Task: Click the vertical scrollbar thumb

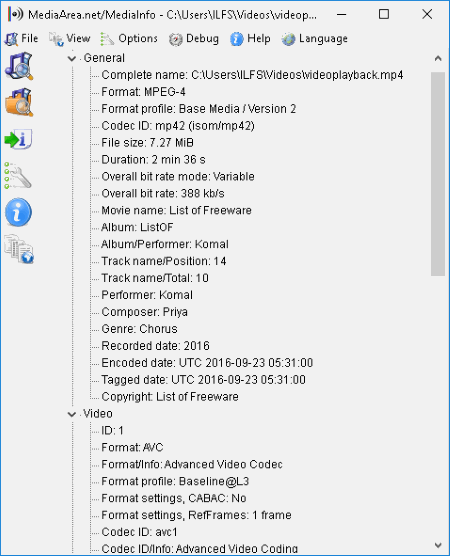Action: pyautogui.click(x=438, y=174)
